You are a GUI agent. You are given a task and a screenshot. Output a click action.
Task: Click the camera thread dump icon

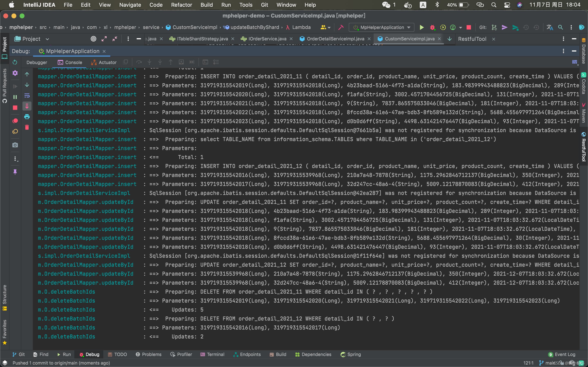point(15,145)
